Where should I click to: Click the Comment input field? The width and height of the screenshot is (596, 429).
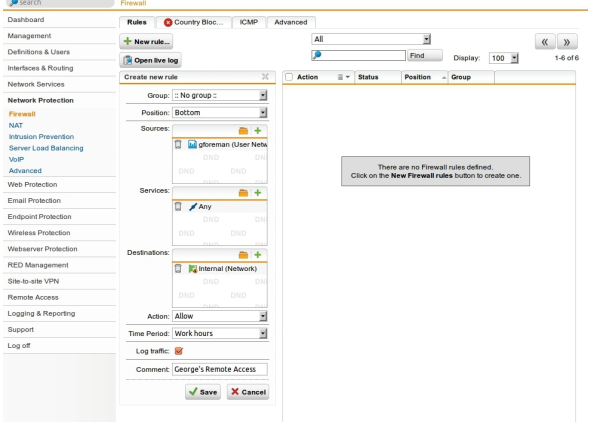pos(220,369)
